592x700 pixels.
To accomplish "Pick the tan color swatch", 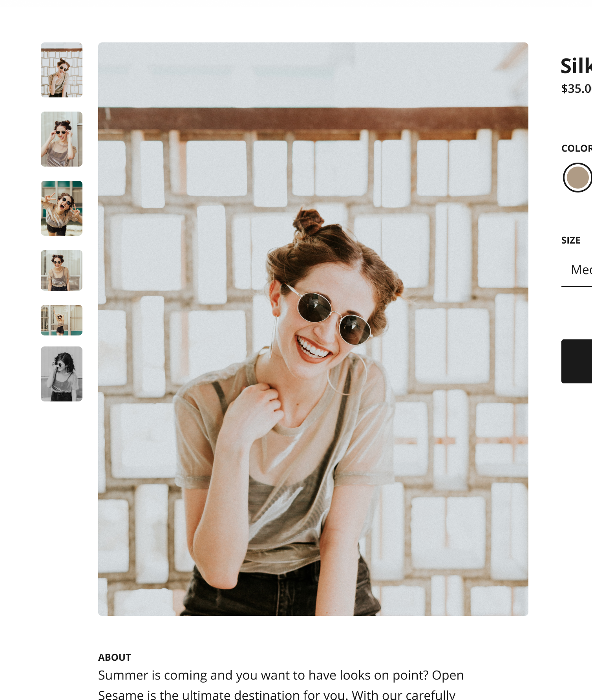I will pos(577,178).
